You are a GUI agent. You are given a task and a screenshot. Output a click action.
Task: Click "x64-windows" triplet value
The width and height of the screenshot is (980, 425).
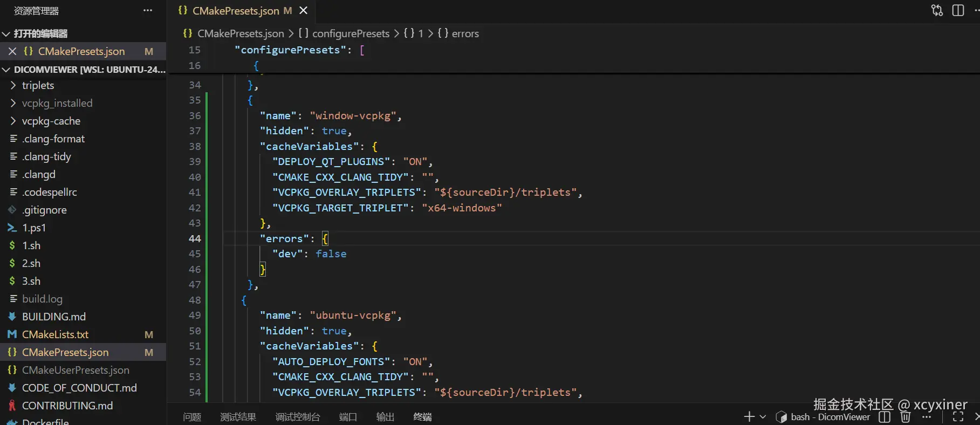pyautogui.click(x=462, y=208)
